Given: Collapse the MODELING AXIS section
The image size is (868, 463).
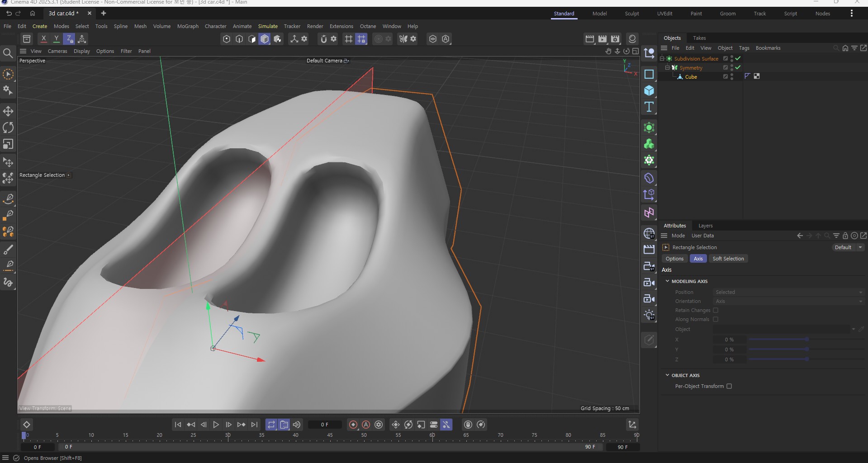Looking at the screenshot, I should [x=667, y=281].
